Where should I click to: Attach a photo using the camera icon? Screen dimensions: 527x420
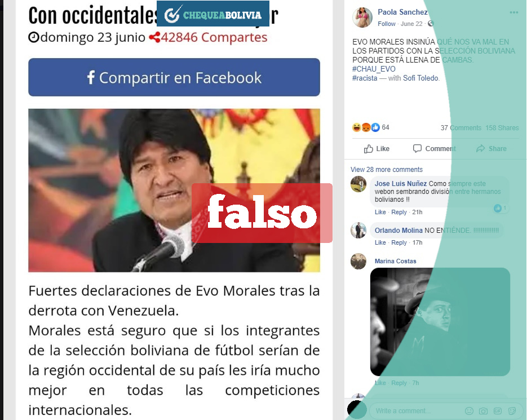click(483, 410)
